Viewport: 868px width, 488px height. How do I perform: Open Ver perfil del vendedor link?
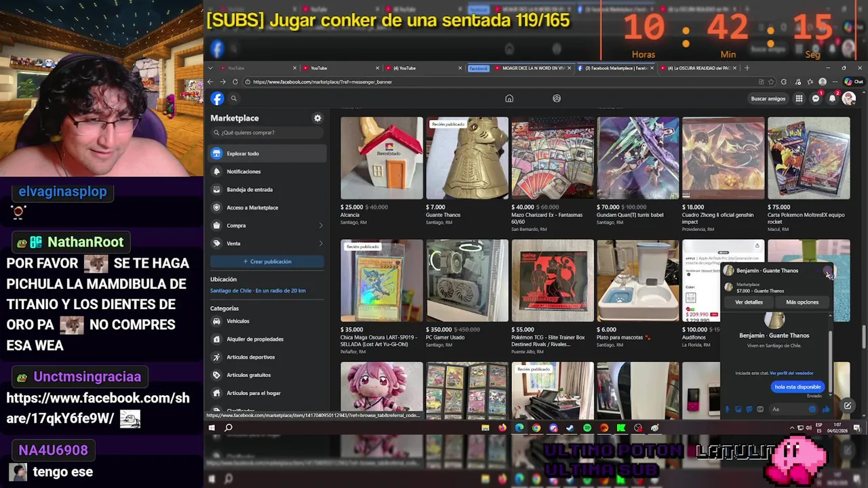pos(791,373)
